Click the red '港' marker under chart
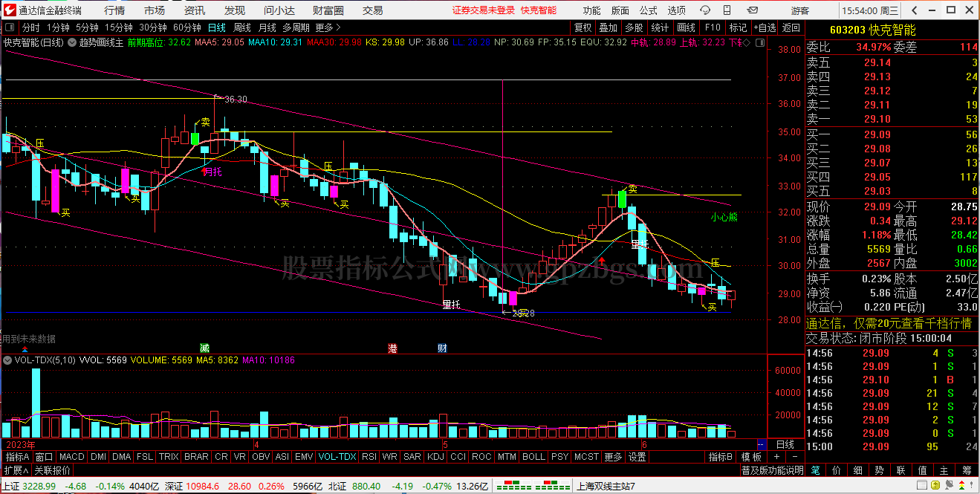This screenshot has height=494, width=980. pos(393,348)
